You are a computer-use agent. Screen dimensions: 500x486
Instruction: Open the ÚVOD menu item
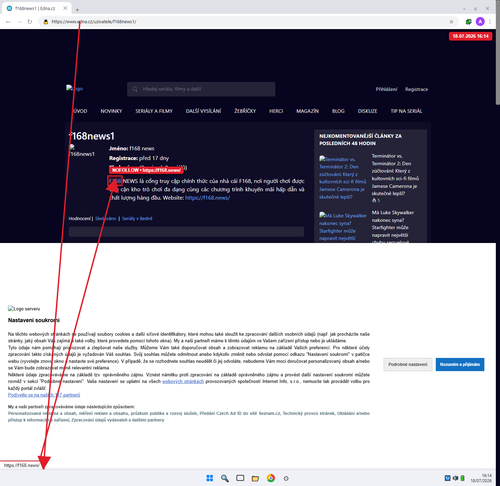coord(80,111)
